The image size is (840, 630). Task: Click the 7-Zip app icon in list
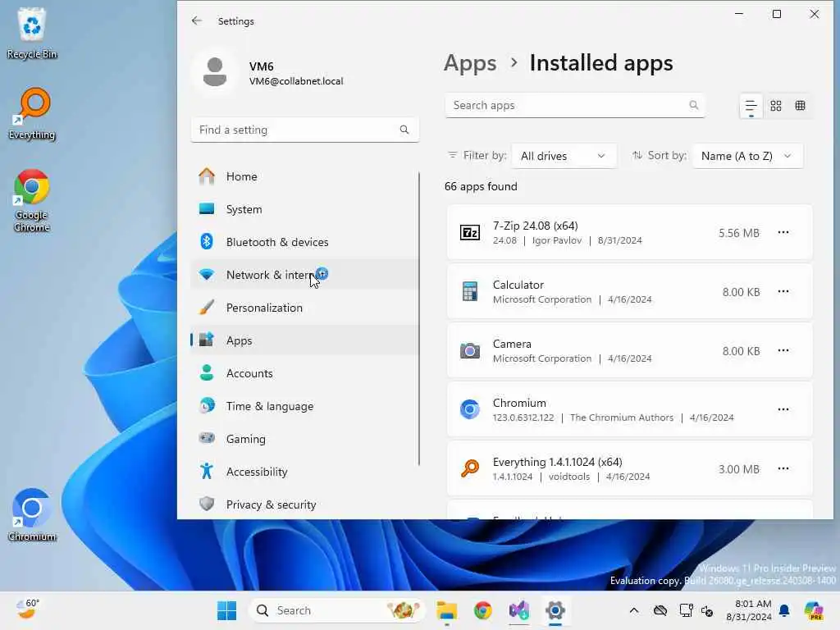pos(470,232)
